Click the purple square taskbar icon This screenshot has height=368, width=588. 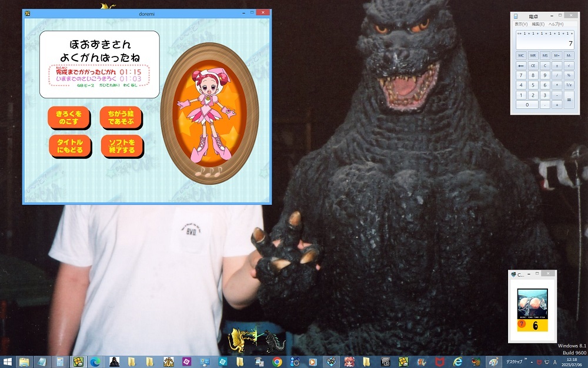pyautogui.click(x=186, y=362)
